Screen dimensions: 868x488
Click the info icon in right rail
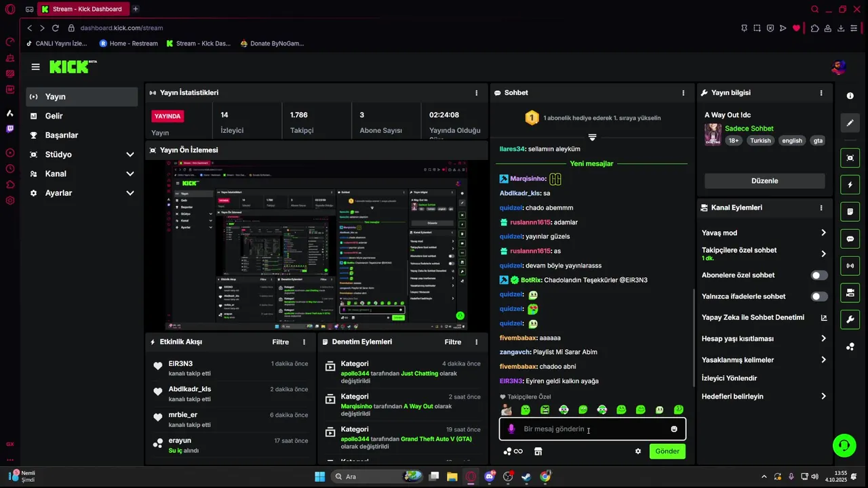[x=850, y=96]
